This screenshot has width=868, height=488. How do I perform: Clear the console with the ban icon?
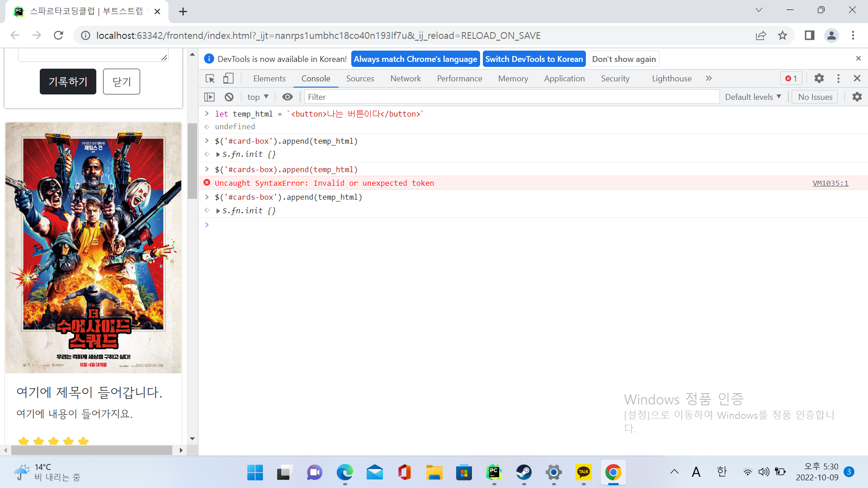point(229,97)
